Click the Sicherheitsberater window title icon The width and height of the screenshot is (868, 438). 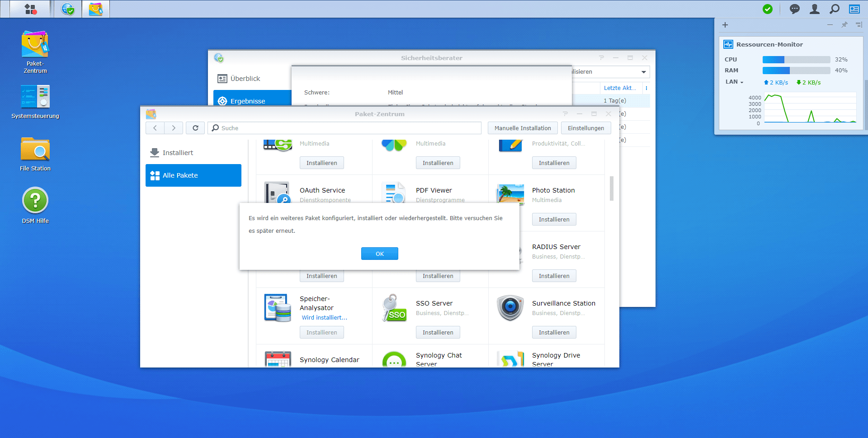pyautogui.click(x=219, y=58)
